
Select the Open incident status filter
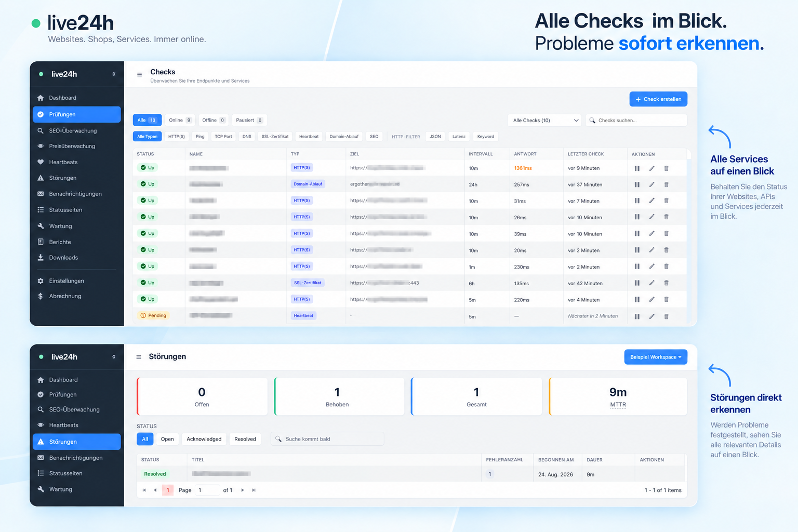(167, 439)
